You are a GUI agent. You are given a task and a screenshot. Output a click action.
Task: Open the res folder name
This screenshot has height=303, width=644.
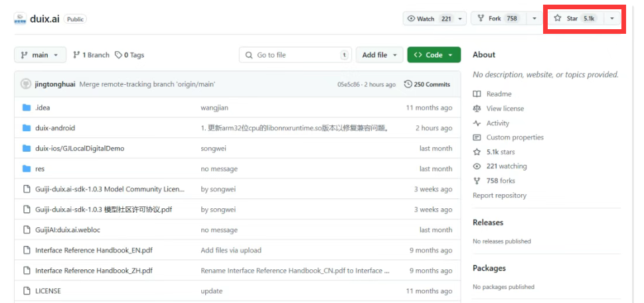40,168
